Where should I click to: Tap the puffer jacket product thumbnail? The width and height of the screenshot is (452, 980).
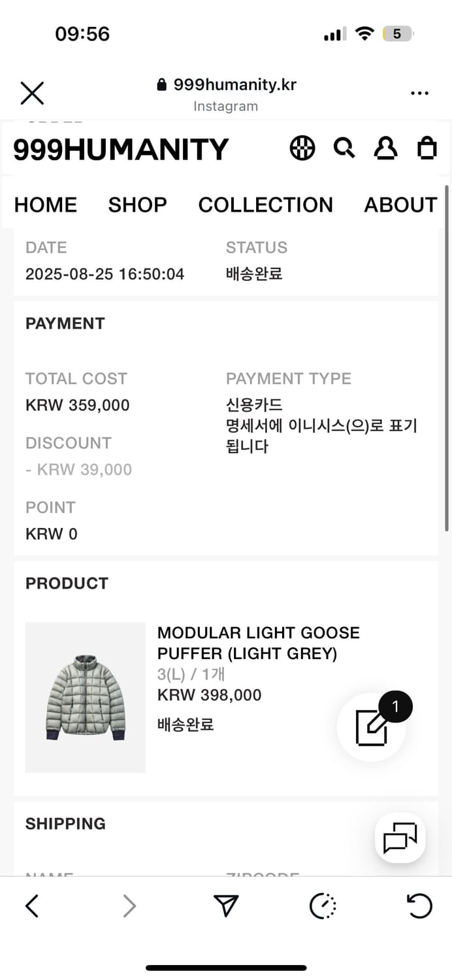[x=85, y=697]
